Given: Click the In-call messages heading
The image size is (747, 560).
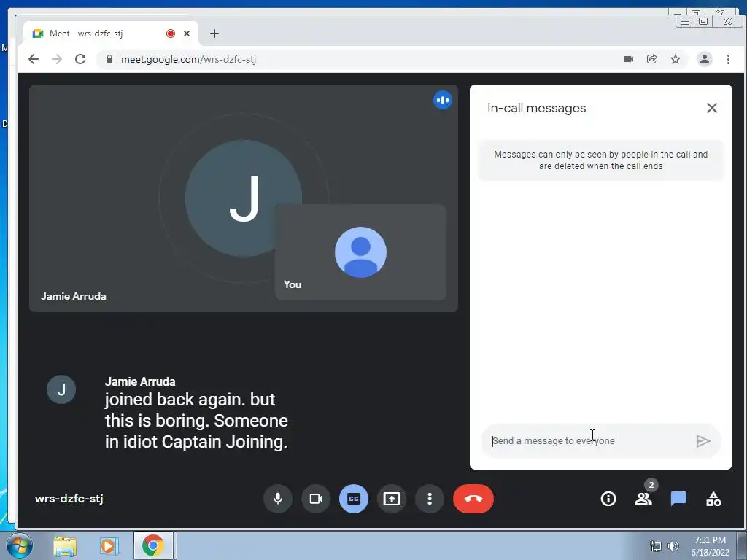Looking at the screenshot, I should click(536, 108).
